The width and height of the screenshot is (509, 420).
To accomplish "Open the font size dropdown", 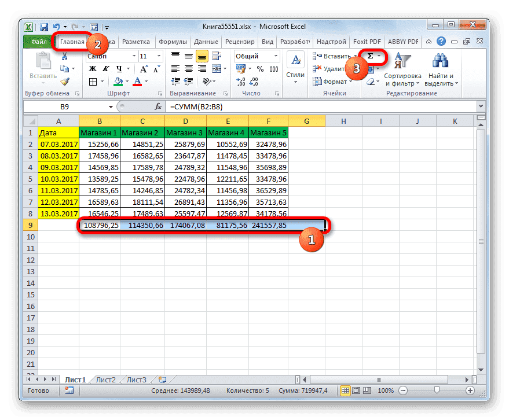I will [159, 56].
